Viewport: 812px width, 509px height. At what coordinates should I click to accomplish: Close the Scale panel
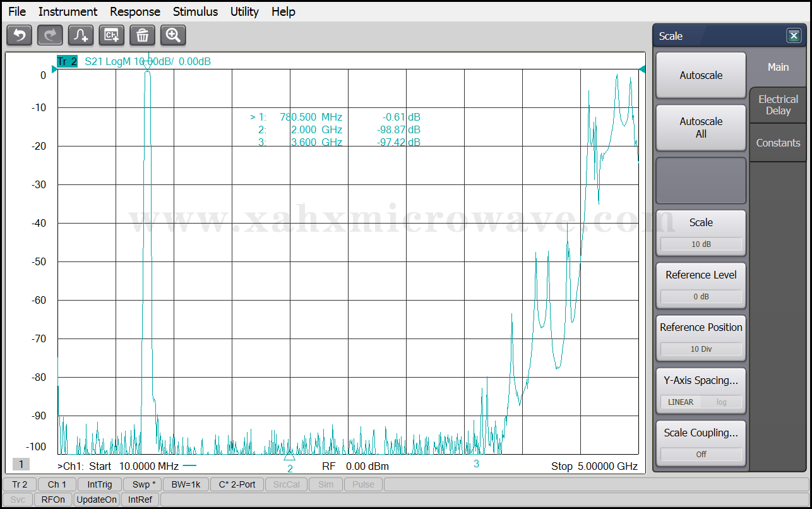794,36
